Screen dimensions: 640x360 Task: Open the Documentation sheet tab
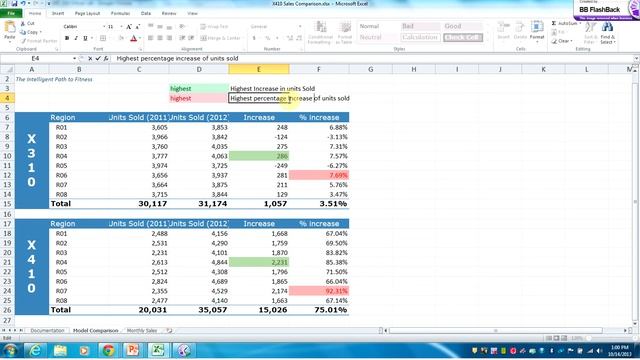coord(47,330)
